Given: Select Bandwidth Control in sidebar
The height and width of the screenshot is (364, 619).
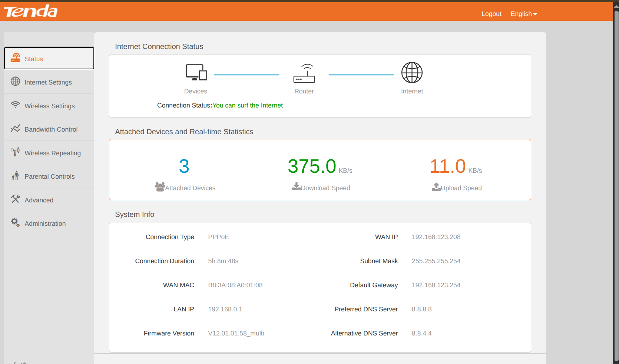Looking at the screenshot, I should [49, 129].
